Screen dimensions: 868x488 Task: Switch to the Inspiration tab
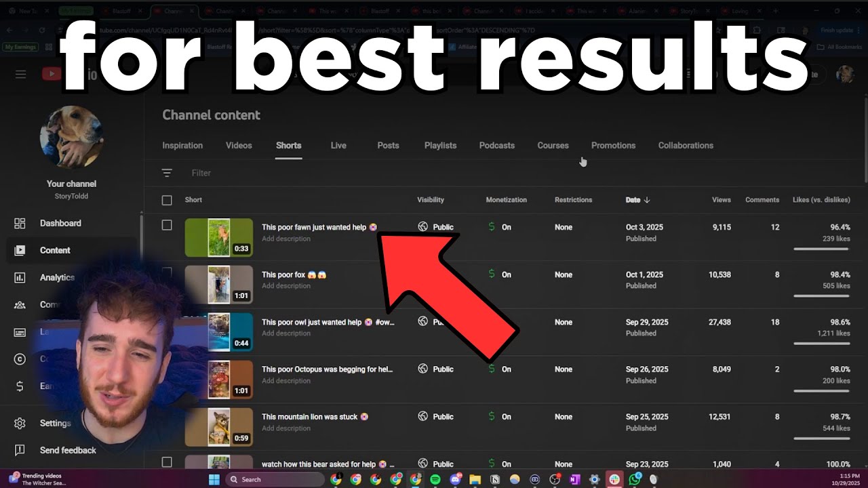pos(182,146)
